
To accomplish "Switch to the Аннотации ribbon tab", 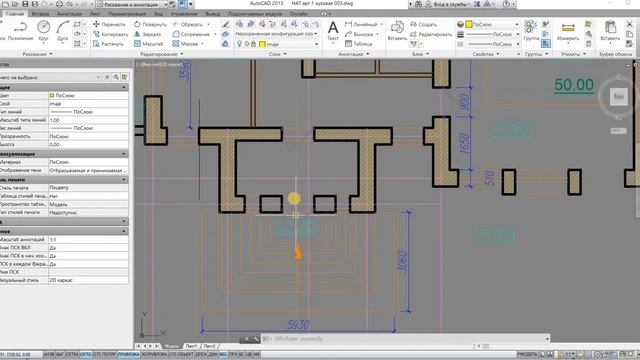I will tap(69, 14).
